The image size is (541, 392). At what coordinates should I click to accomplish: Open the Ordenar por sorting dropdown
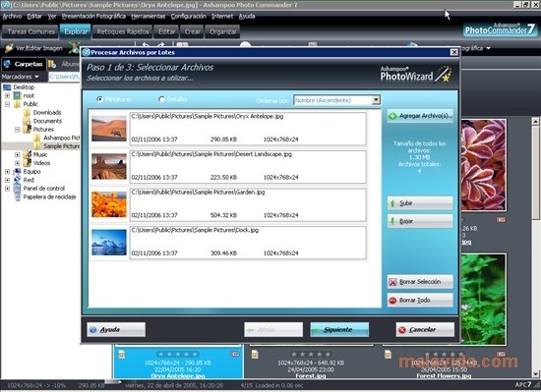376,100
